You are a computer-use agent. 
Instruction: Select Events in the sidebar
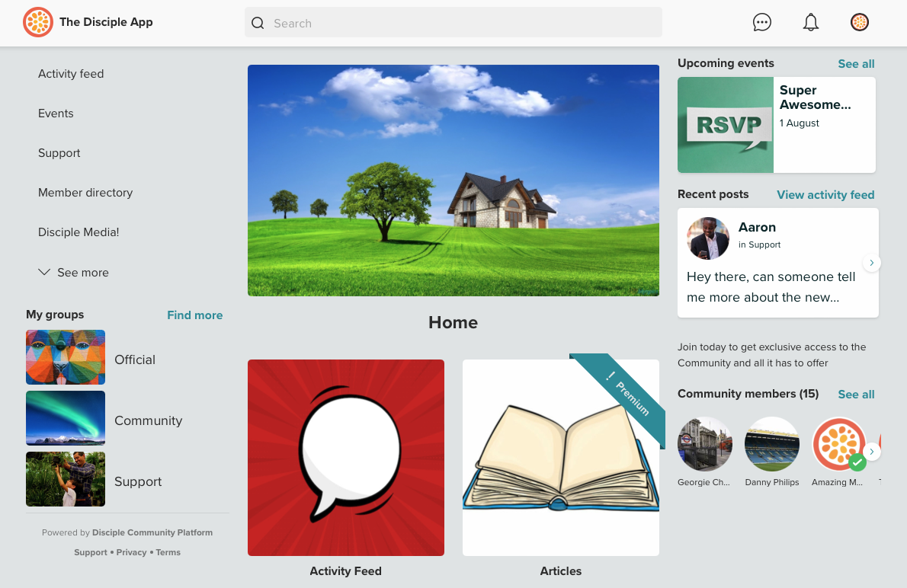[56, 113]
